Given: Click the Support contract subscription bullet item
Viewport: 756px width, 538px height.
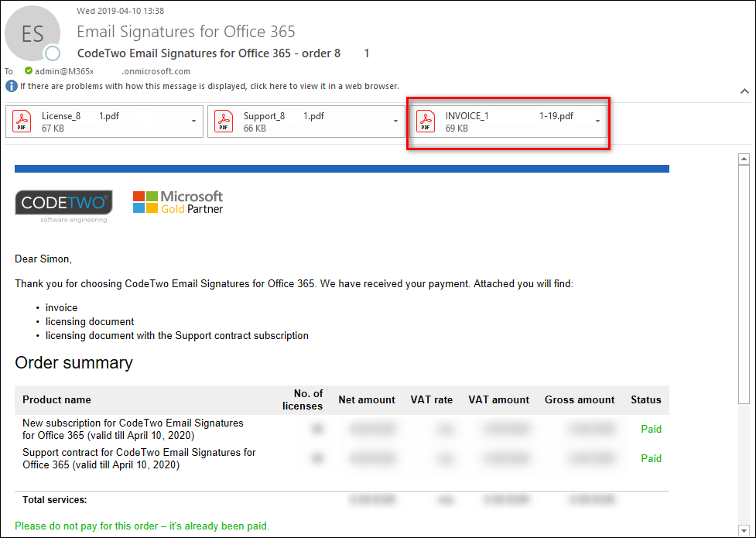Looking at the screenshot, I should 177,336.
